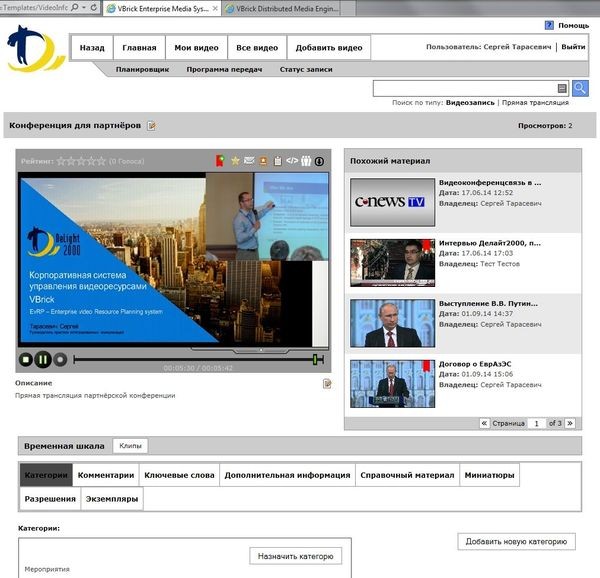600x578 pixels.
Task: Open 'Договор о ЕврАзЭС' video thumbnail
Action: 392,383
